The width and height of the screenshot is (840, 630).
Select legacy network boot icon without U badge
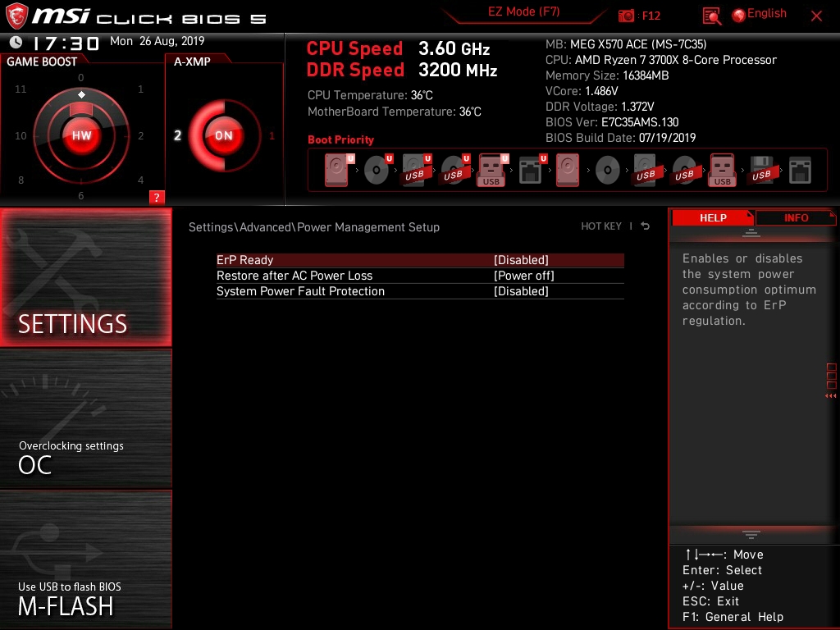pos(800,171)
